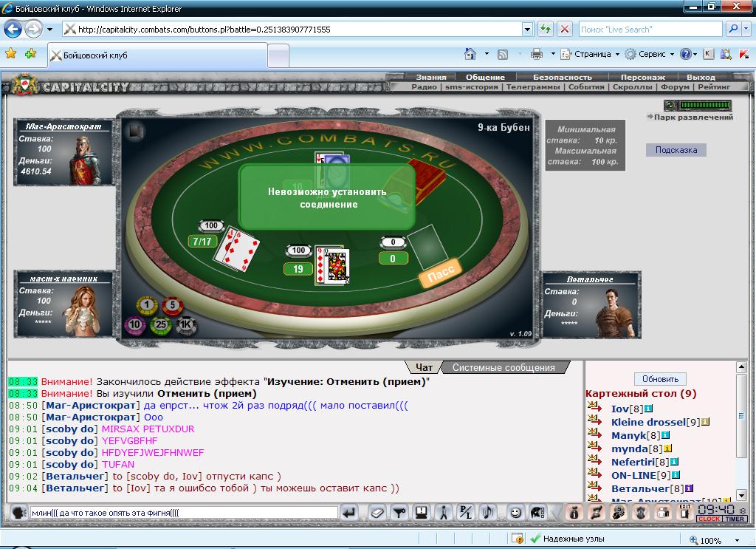Toggle the chat sound note icon
Screen dimensions: 756x549
tap(488, 513)
